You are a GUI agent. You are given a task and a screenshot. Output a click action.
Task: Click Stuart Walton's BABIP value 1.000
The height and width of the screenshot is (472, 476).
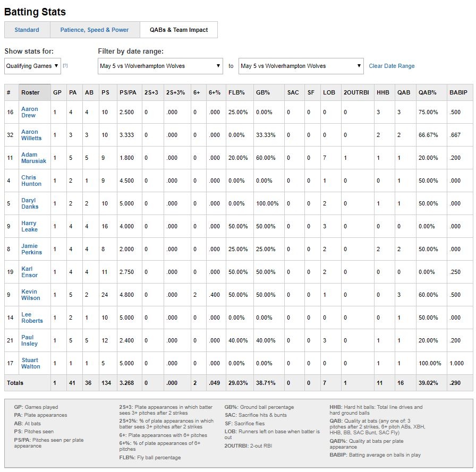coord(456,363)
